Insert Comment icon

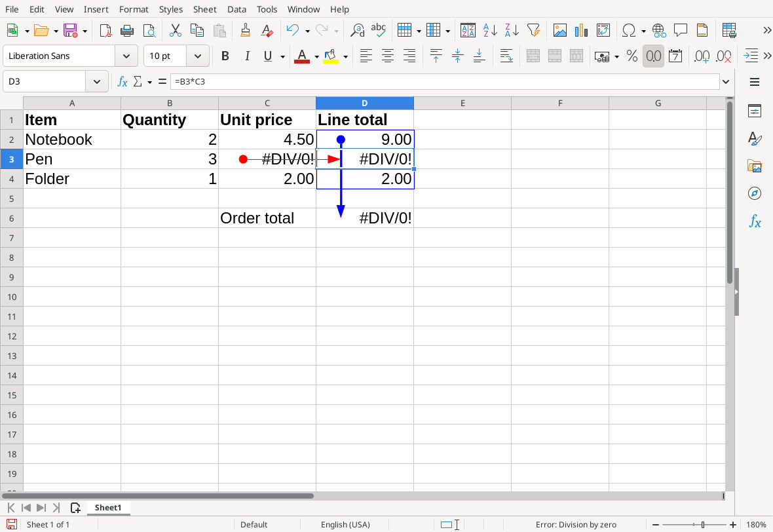pyautogui.click(x=681, y=31)
